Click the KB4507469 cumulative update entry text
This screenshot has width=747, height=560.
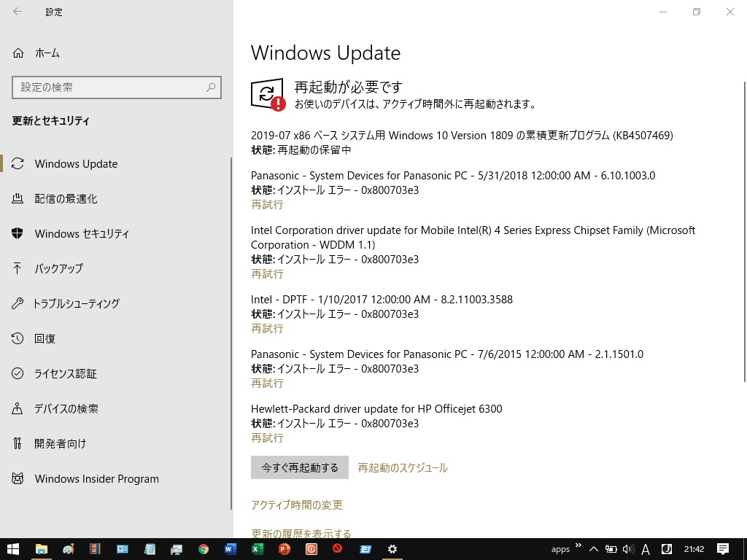pyautogui.click(x=462, y=135)
